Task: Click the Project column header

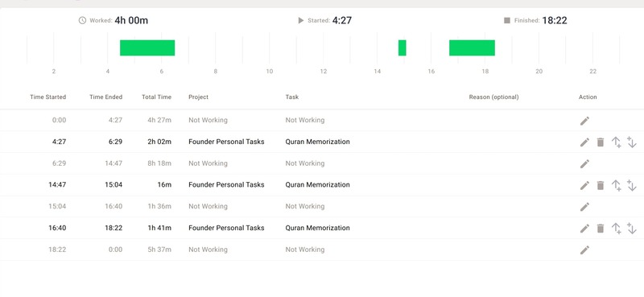Action: [198, 97]
